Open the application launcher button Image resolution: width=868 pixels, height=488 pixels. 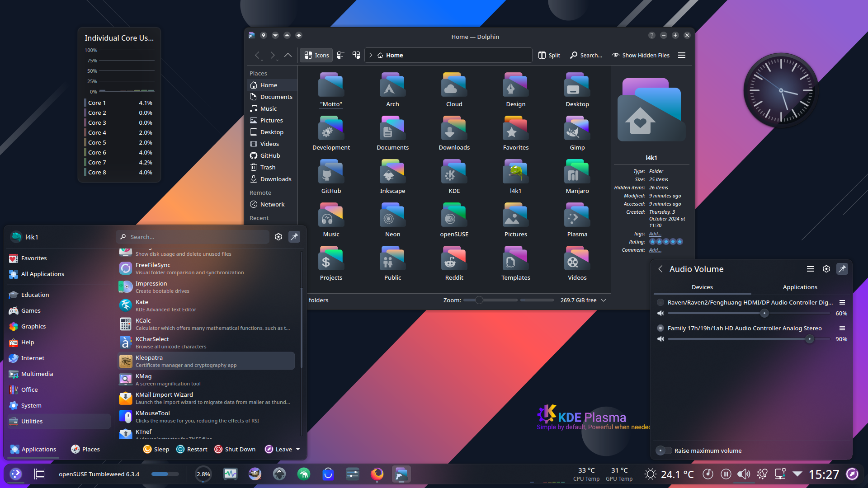coord(16,474)
